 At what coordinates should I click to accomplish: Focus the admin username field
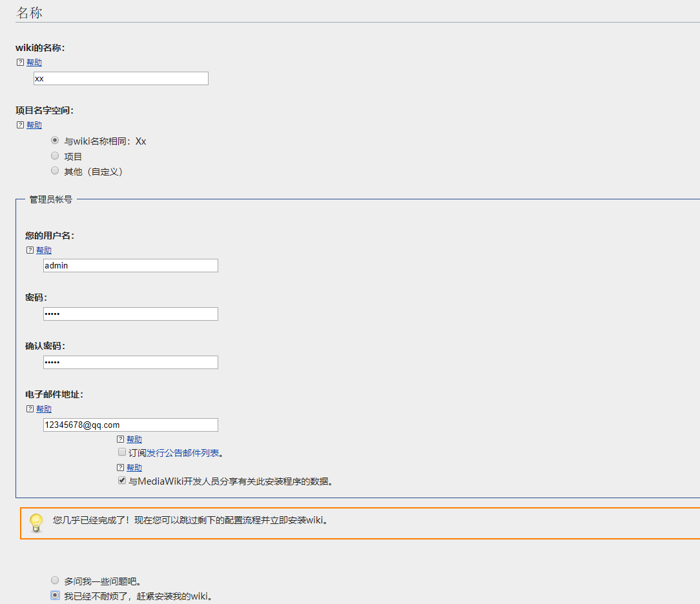130,266
